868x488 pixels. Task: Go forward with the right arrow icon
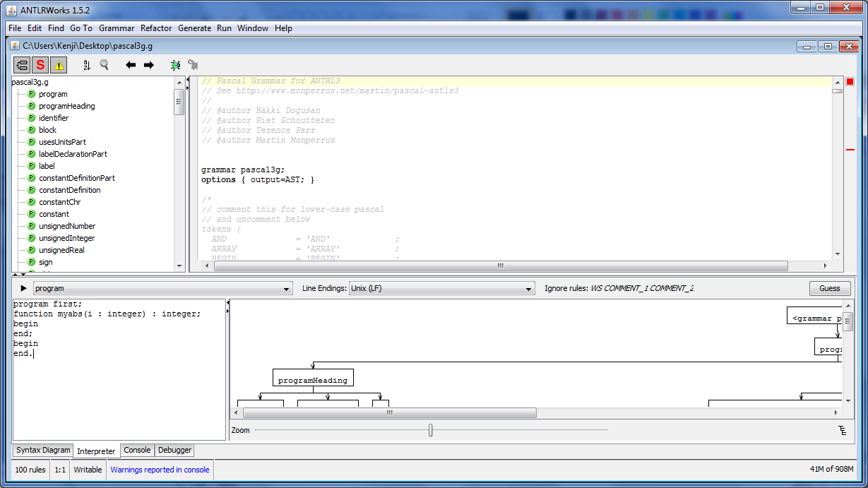click(149, 65)
